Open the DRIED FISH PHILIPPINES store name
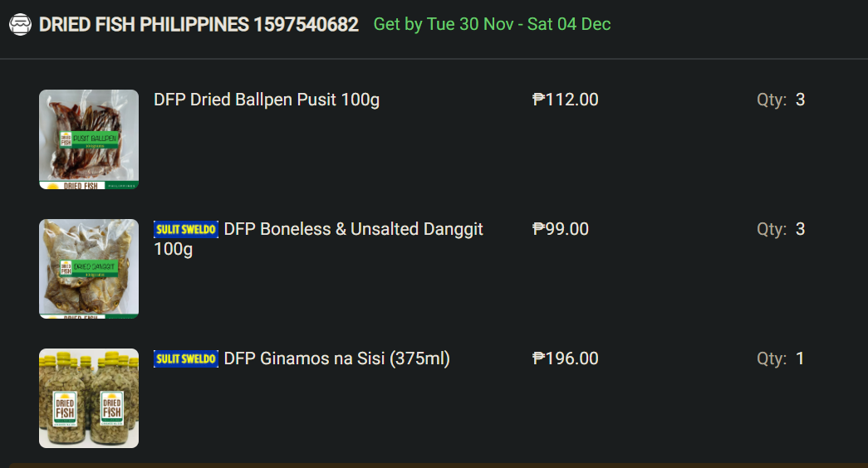The width and height of the screenshot is (868, 468). coord(199,25)
